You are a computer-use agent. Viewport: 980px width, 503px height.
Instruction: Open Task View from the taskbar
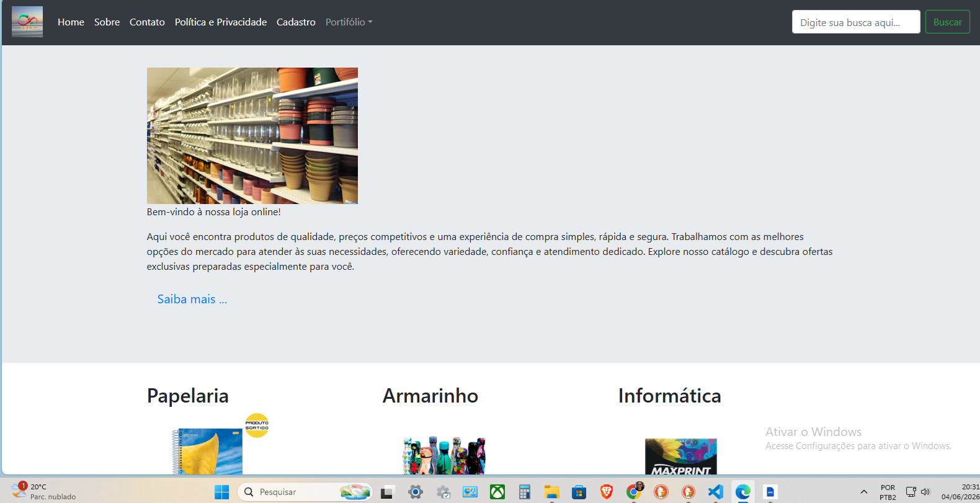[x=388, y=492]
